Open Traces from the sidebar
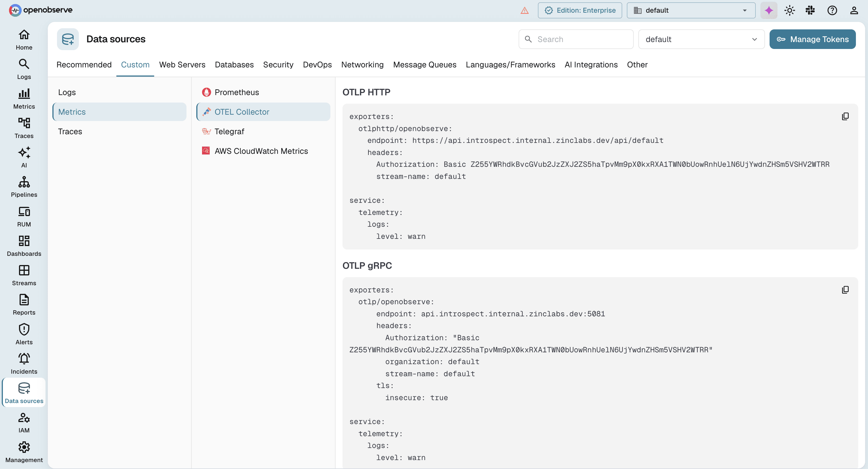 pyautogui.click(x=24, y=128)
